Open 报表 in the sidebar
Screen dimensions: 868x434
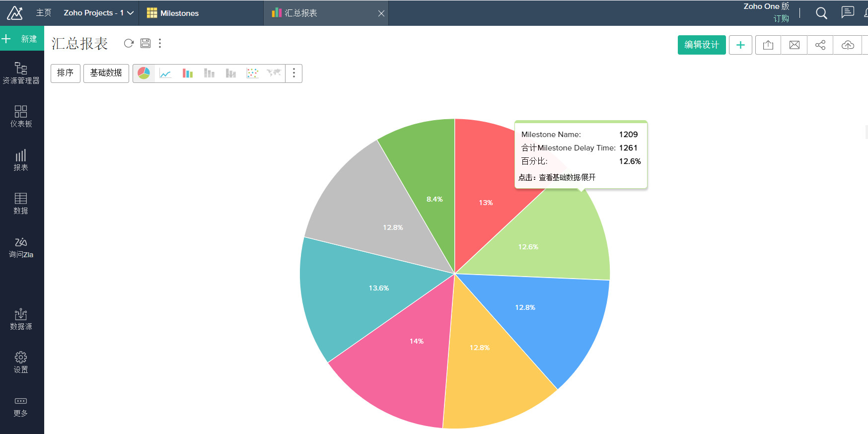[x=21, y=160]
